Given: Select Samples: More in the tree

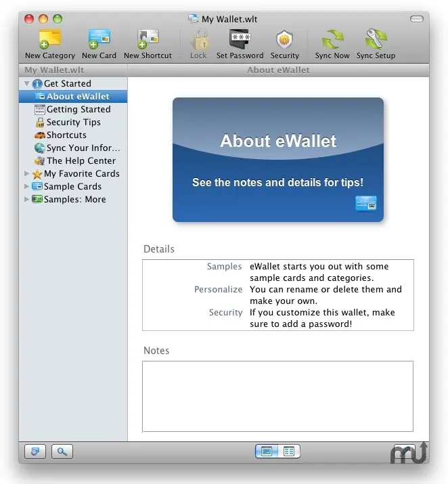Looking at the screenshot, I should [x=74, y=200].
